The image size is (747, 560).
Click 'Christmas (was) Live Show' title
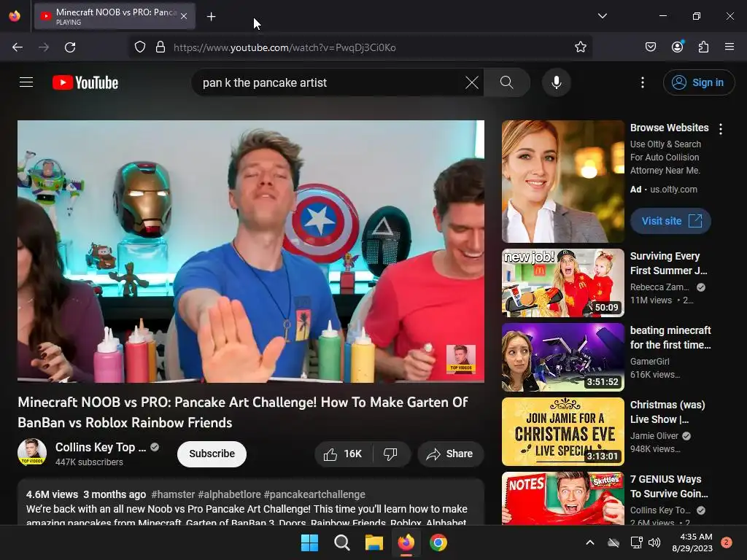point(667,412)
